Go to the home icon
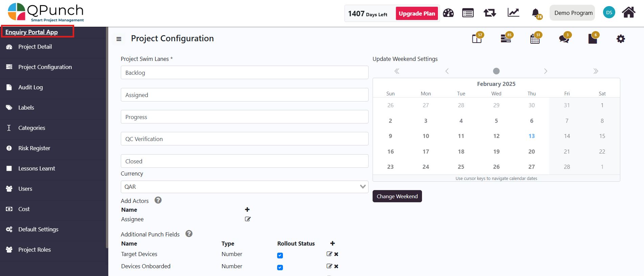The image size is (644, 276). pyautogui.click(x=629, y=13)
